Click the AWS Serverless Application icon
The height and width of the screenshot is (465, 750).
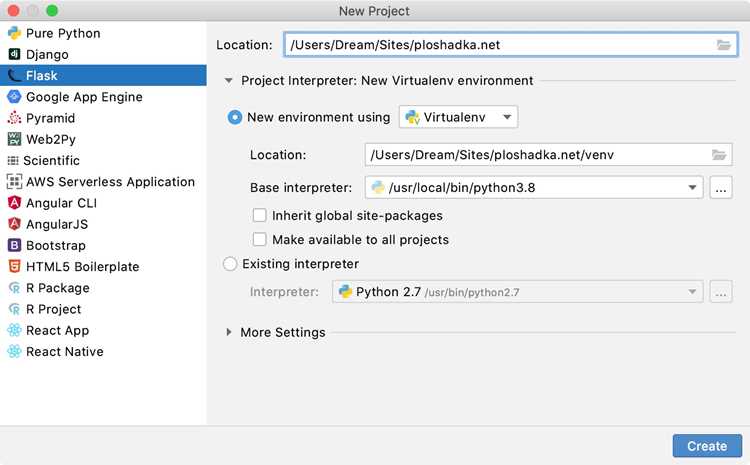14,181
